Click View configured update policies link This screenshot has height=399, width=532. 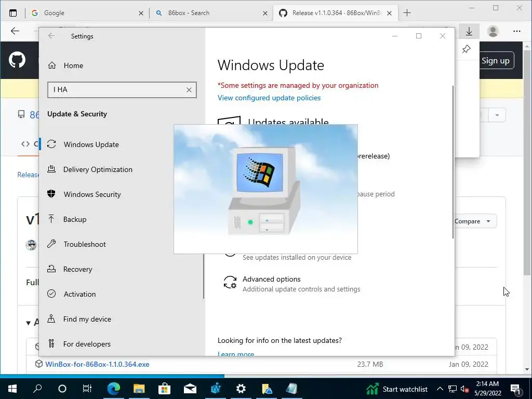[269, 98]
